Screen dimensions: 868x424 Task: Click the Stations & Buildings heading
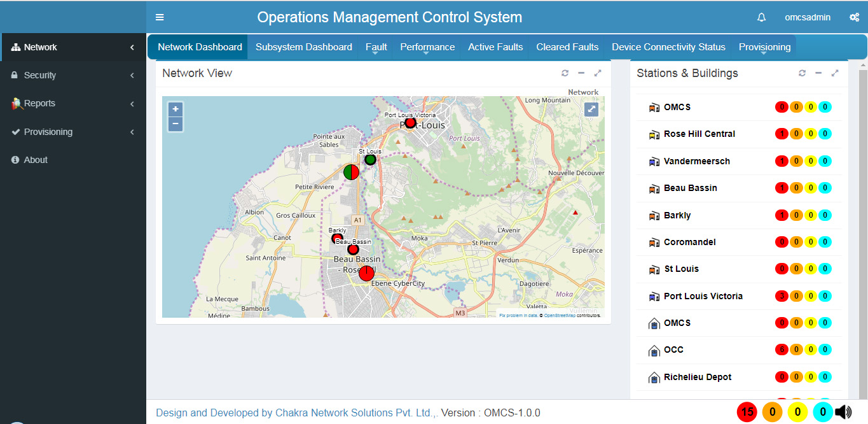687,73
